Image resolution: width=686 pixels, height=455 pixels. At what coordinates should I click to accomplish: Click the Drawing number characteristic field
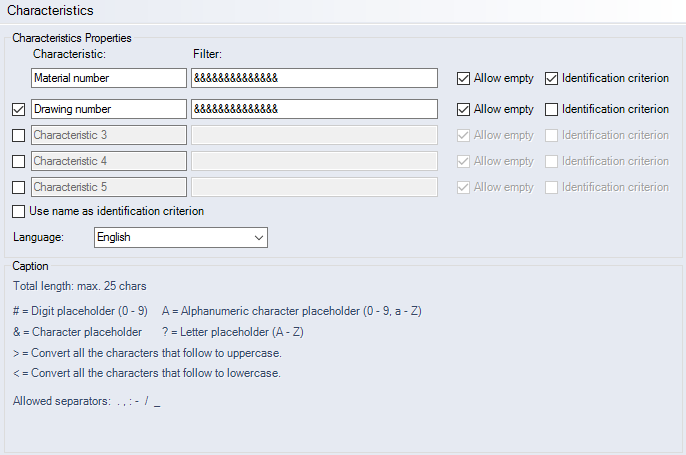(108, 109)
